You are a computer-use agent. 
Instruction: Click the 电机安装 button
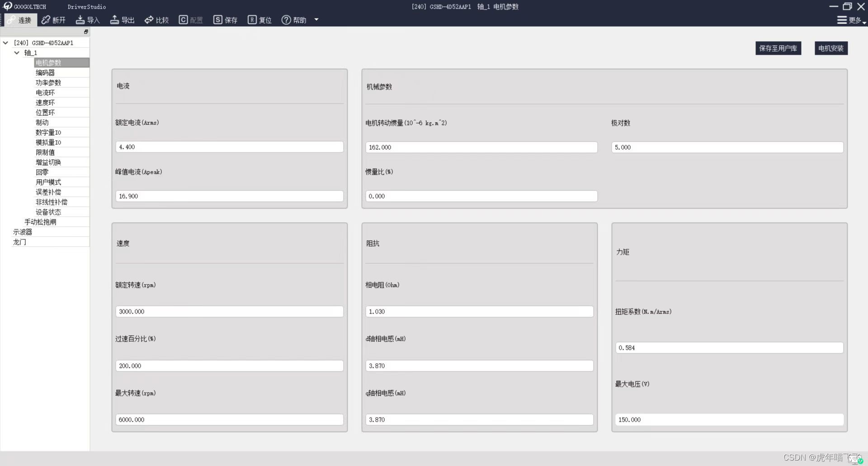click(x=831, y=48)
